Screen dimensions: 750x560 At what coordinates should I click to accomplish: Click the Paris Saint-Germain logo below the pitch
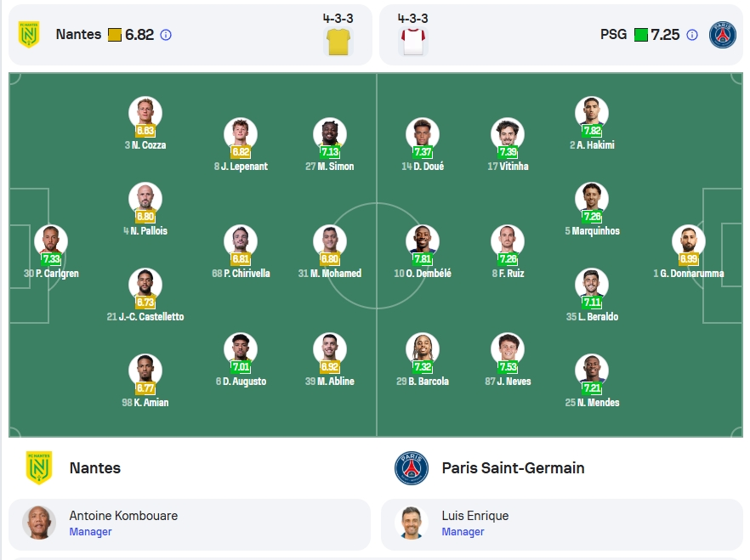(412, 468)
